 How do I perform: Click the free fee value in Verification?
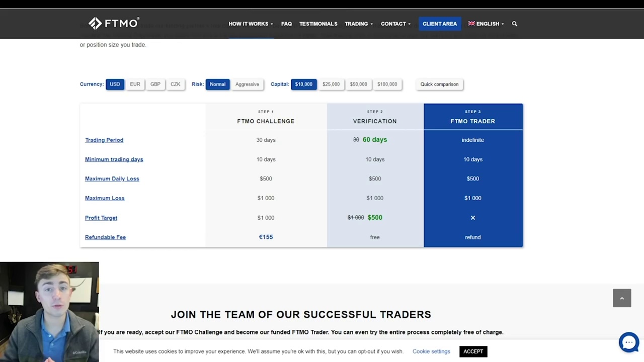coord(375,237)
